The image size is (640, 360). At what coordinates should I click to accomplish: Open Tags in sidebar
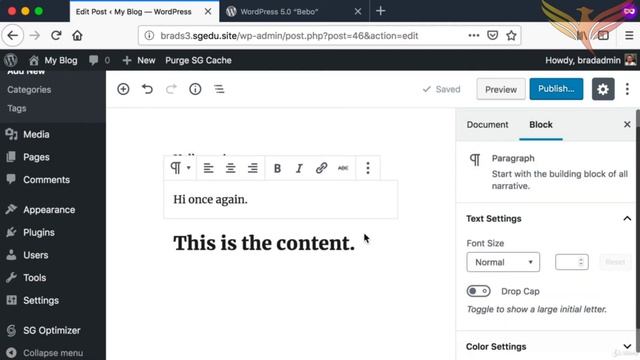(x=17, y=109)
